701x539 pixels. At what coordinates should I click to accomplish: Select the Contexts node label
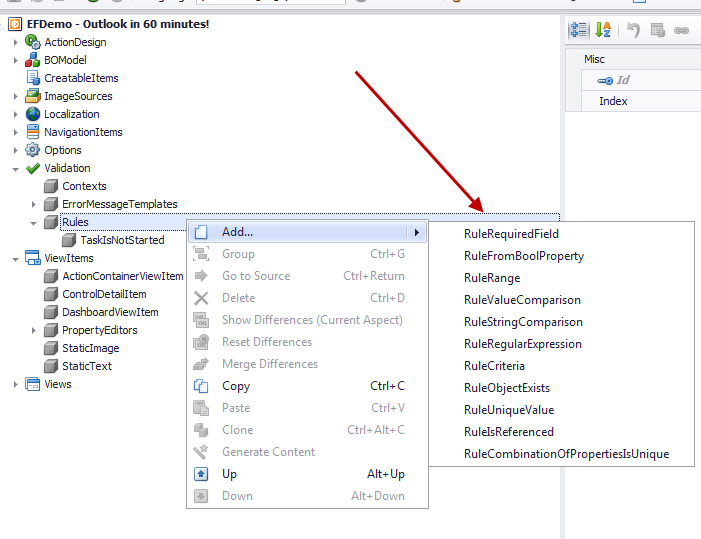(84, 186)
